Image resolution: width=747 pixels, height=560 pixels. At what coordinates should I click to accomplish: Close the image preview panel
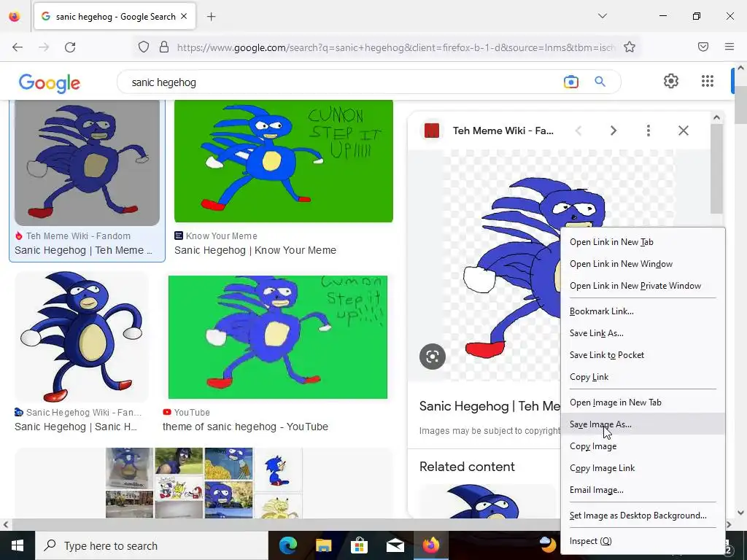click(683, 131)
